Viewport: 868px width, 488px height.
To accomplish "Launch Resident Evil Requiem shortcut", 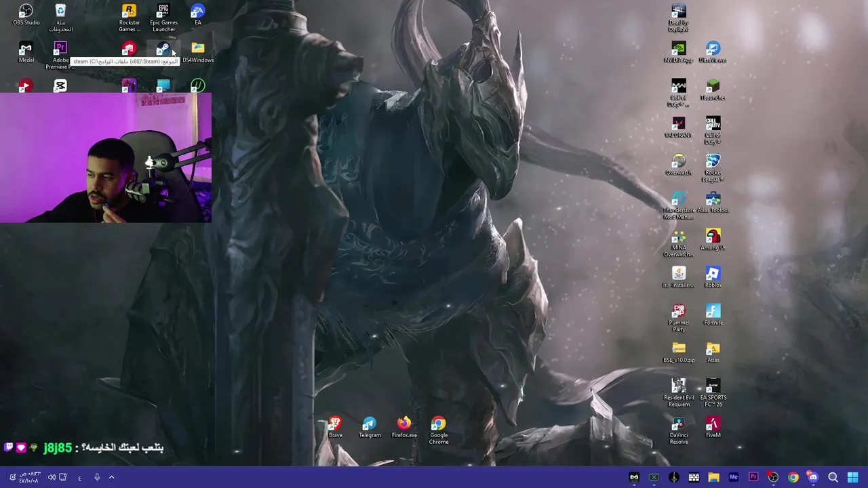I will [x=679, y=392].
